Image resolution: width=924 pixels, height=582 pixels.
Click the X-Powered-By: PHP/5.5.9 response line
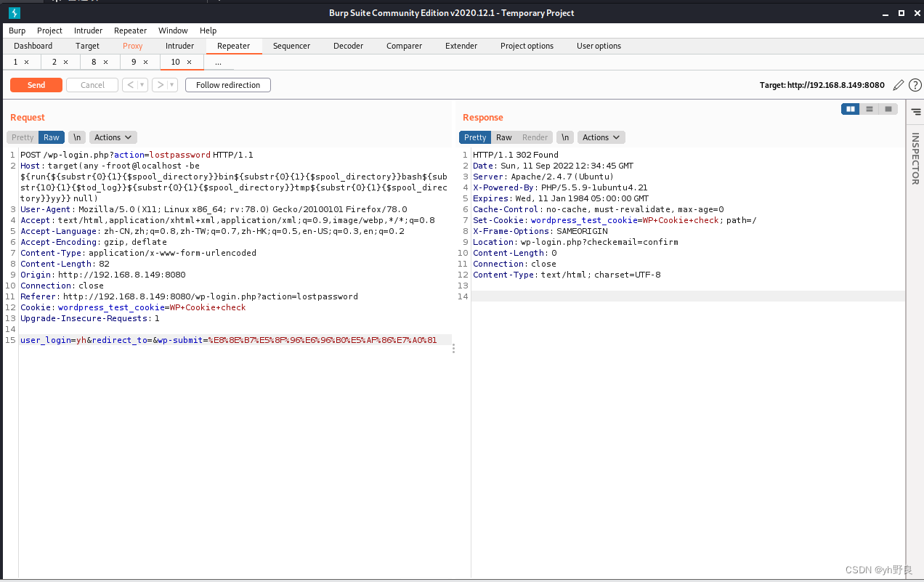tap(560, 187)
